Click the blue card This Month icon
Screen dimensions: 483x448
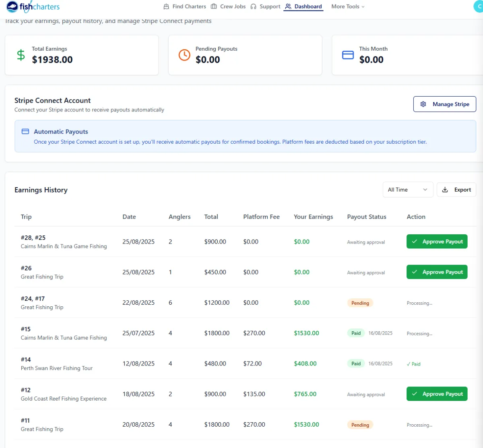coord(348,55)
